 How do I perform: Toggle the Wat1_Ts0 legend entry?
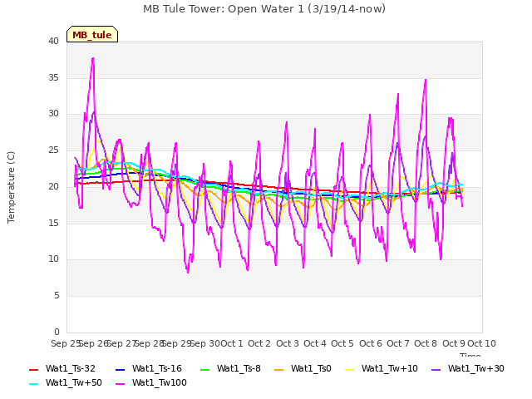303,369
